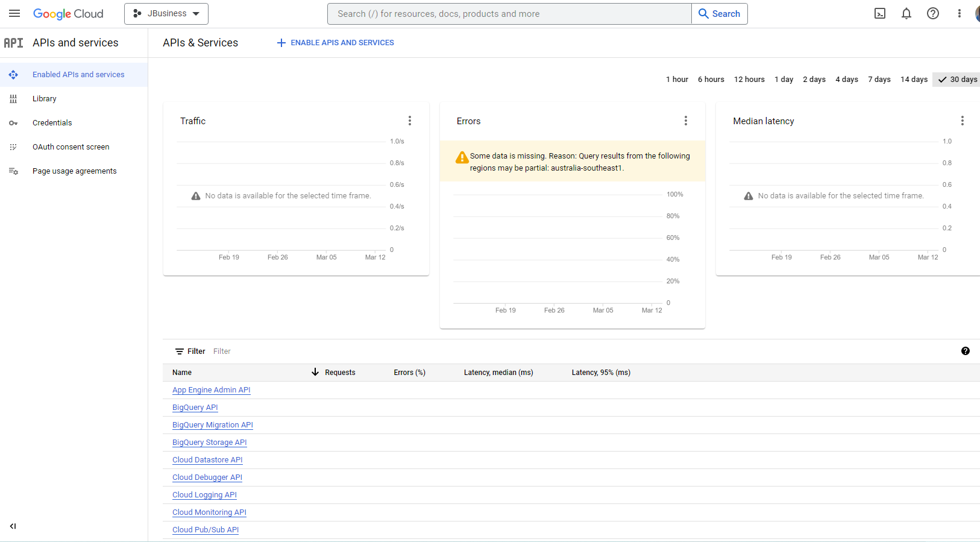Open Library in the sidebar
Viewport: 980px width, 542px height.
(x=44, y=98)
